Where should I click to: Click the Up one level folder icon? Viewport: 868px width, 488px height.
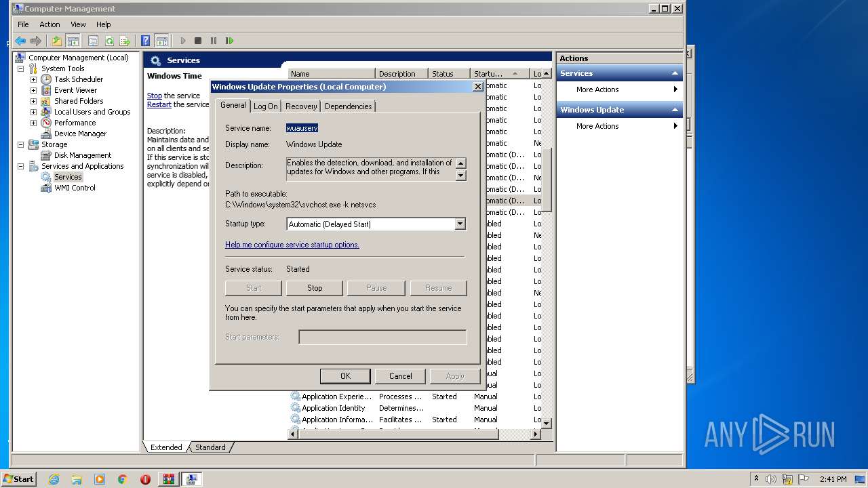click(57, 41)
